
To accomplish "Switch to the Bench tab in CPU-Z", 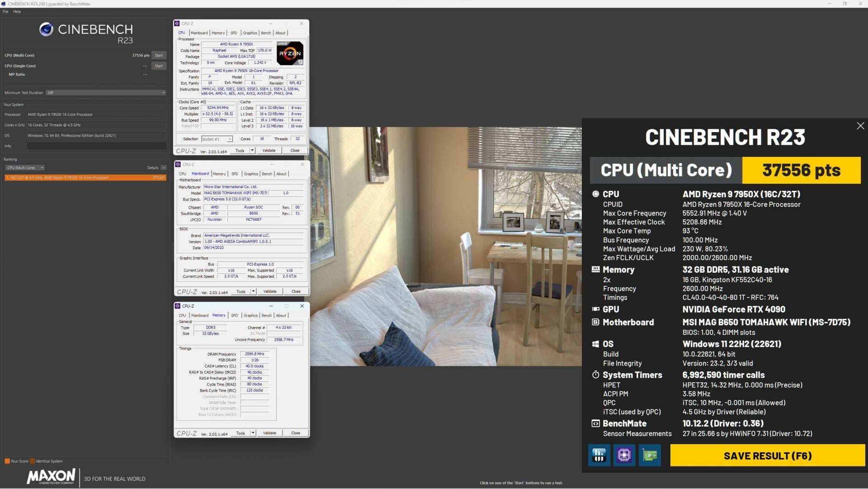I will pos(266,33).
